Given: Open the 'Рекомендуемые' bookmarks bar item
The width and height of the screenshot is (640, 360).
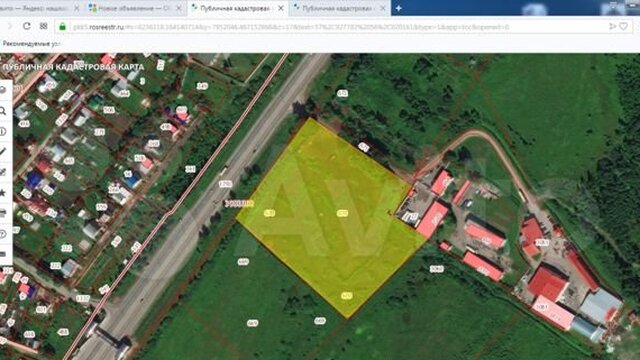Looking at the screenshot, I should click(31, 44).
